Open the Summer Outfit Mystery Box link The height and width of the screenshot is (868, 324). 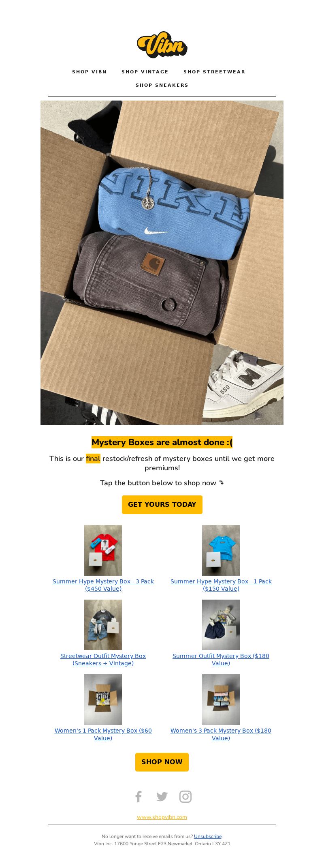pyautogui.click(x=221, y=660)
